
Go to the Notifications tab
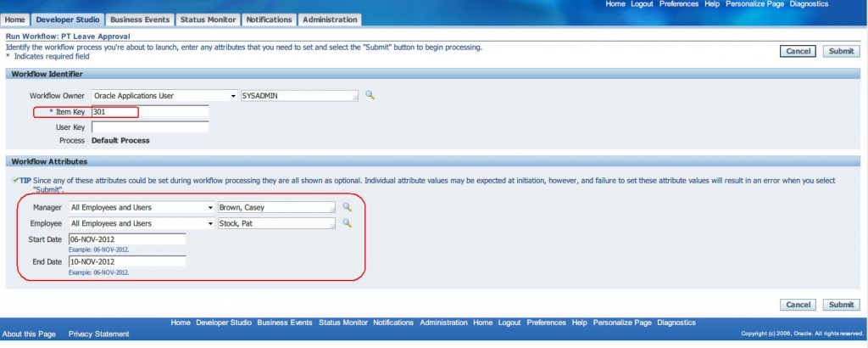point(269,20)
